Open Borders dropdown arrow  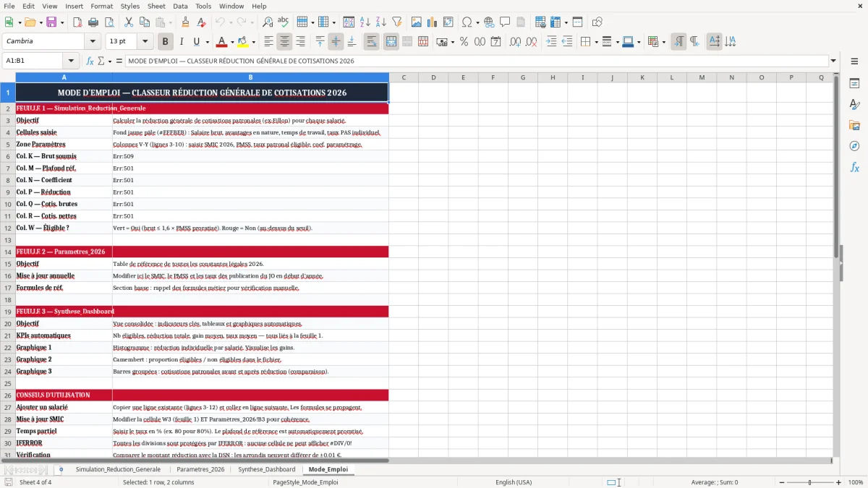tap(596, 42)
